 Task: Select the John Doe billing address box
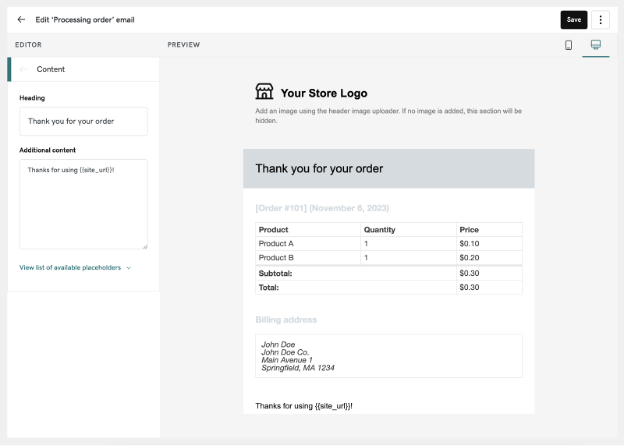point(388,355)
